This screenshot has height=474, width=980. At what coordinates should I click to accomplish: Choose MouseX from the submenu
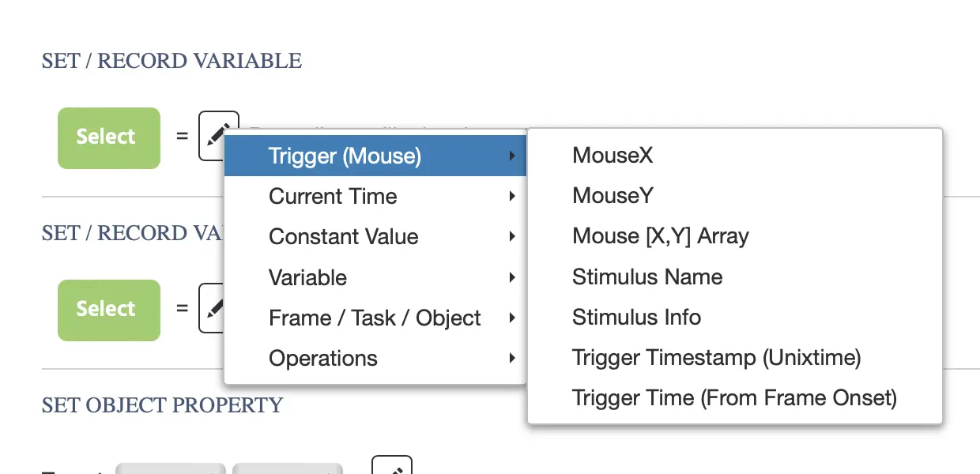pos(612,155)
